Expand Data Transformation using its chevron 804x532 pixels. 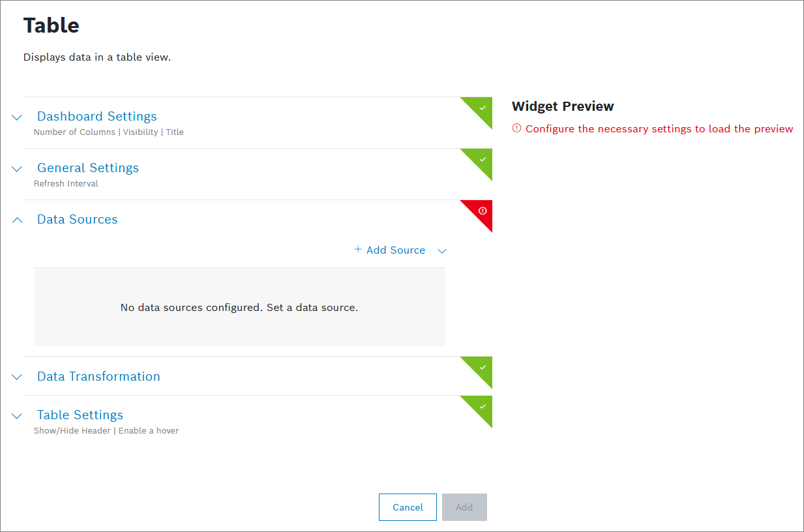point(17,377)
